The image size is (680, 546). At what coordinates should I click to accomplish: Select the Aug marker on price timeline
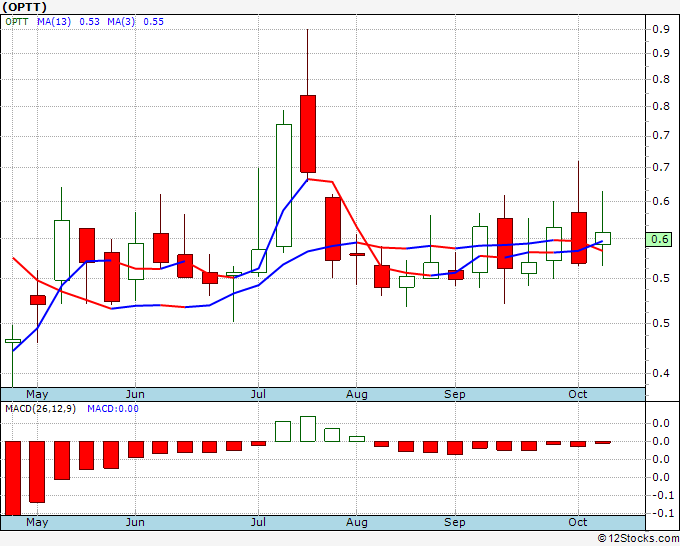coord(356,394)
